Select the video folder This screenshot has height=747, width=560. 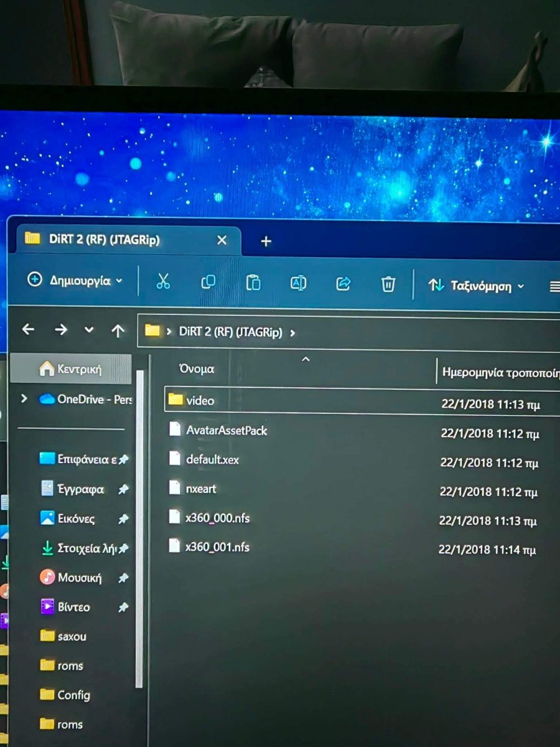pyautogui.click(x=200, y=400)
